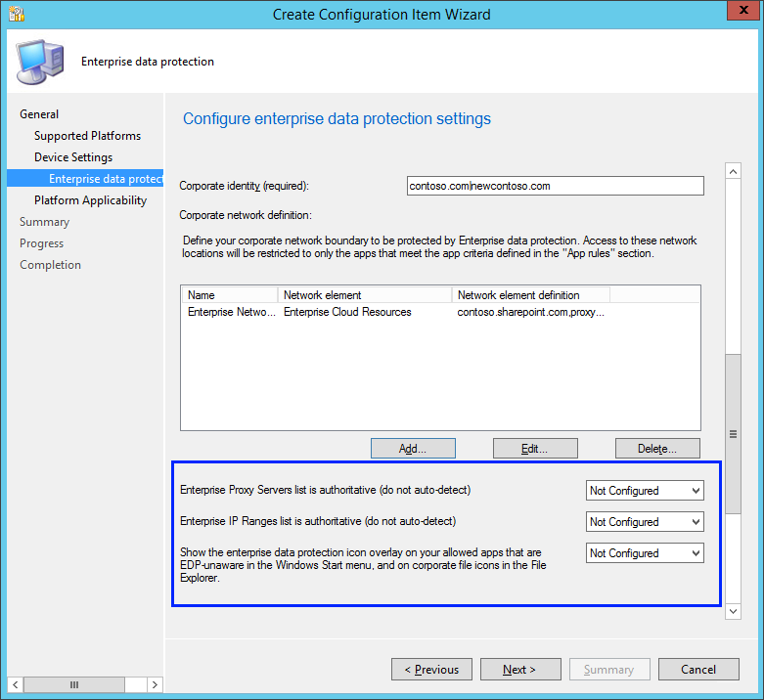
Task: Go back with the Previous button
Action: tap(431, 670)
